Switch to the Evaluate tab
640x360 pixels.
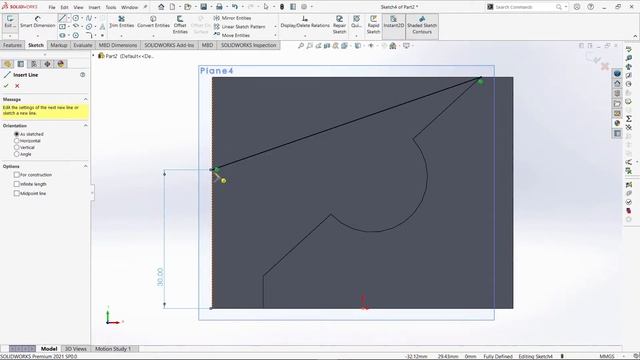(83, 45)
